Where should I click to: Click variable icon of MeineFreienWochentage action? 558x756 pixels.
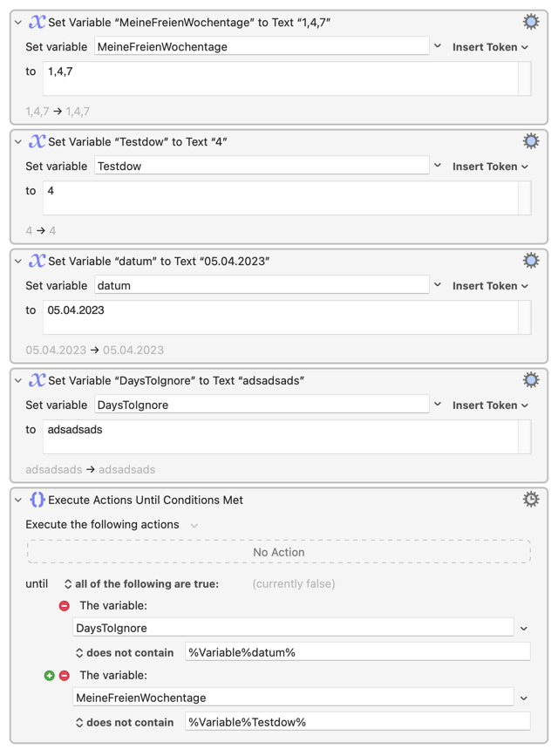click(x=37, y=22)
